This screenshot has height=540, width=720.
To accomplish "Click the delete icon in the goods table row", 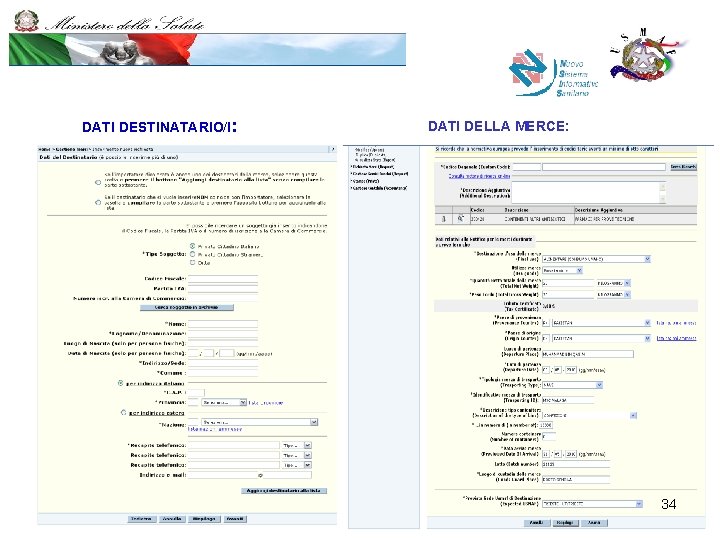I will (443, 219).
